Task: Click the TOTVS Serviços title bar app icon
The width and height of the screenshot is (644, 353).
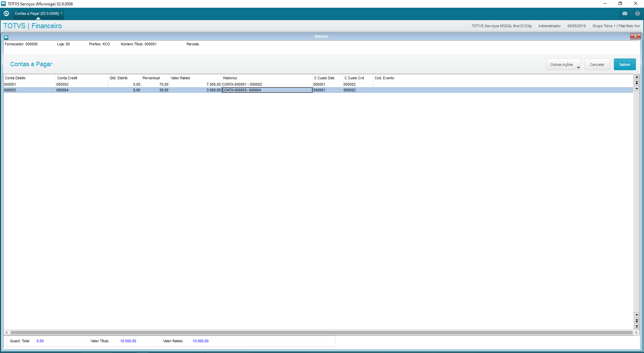Action: (3, 4)
